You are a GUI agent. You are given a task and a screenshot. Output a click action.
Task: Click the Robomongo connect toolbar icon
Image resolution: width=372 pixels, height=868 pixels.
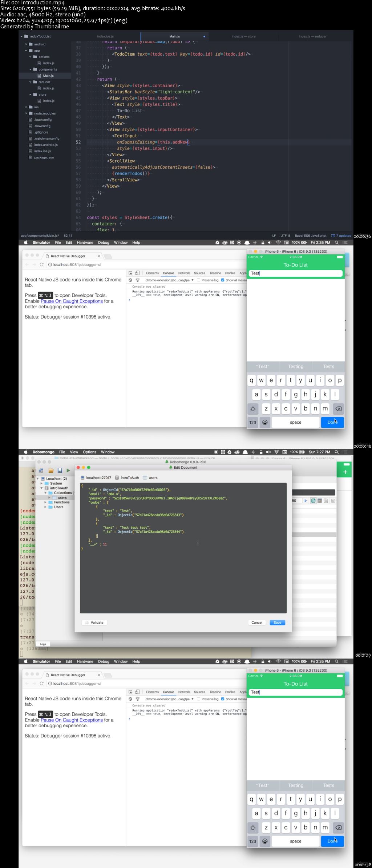[41, 471]
